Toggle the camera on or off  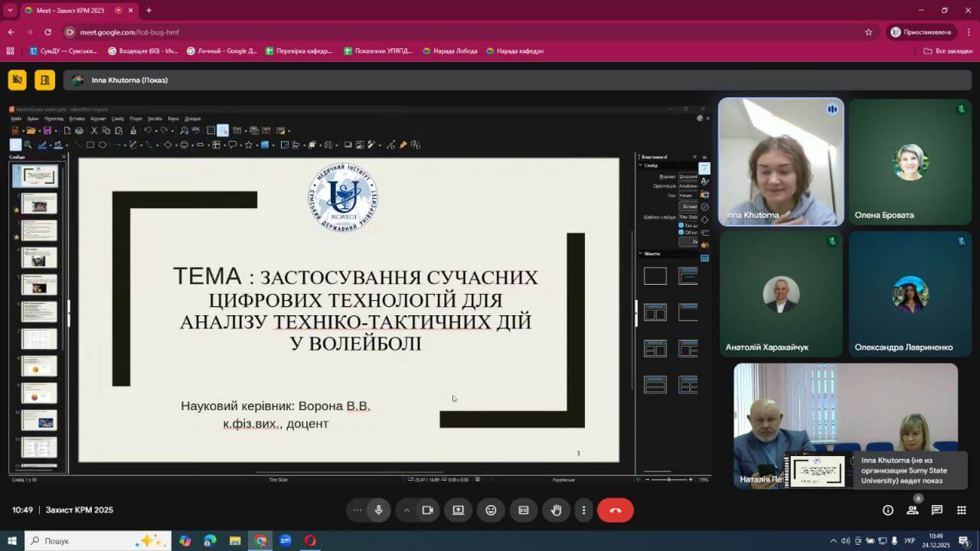(x=427, y=510)
